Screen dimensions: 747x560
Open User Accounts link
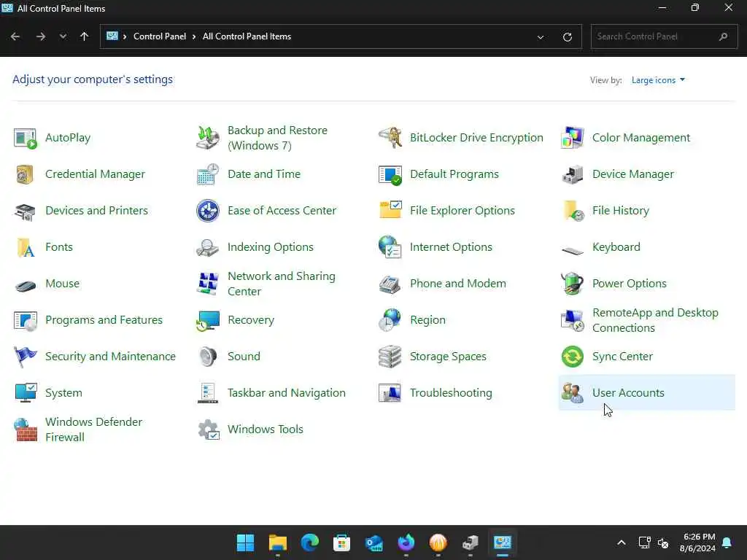point(628,393)
